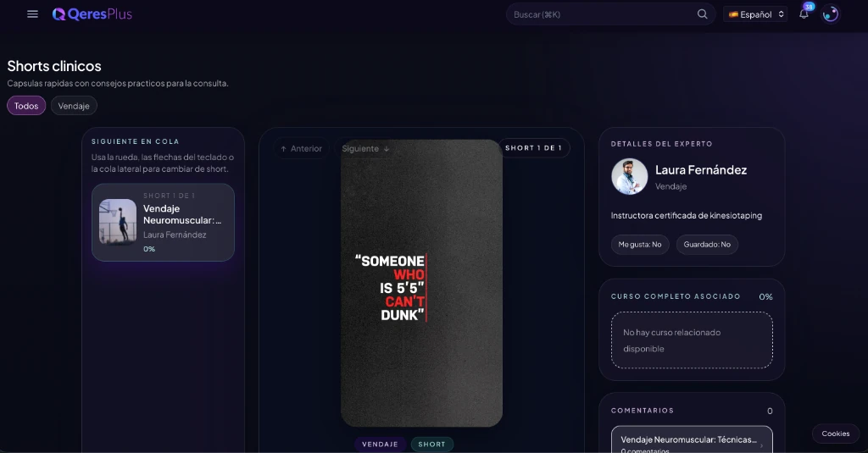Viewport: 868px width, 453px height.
Task: Click the 0% progress in queue card
Action: 149,249
